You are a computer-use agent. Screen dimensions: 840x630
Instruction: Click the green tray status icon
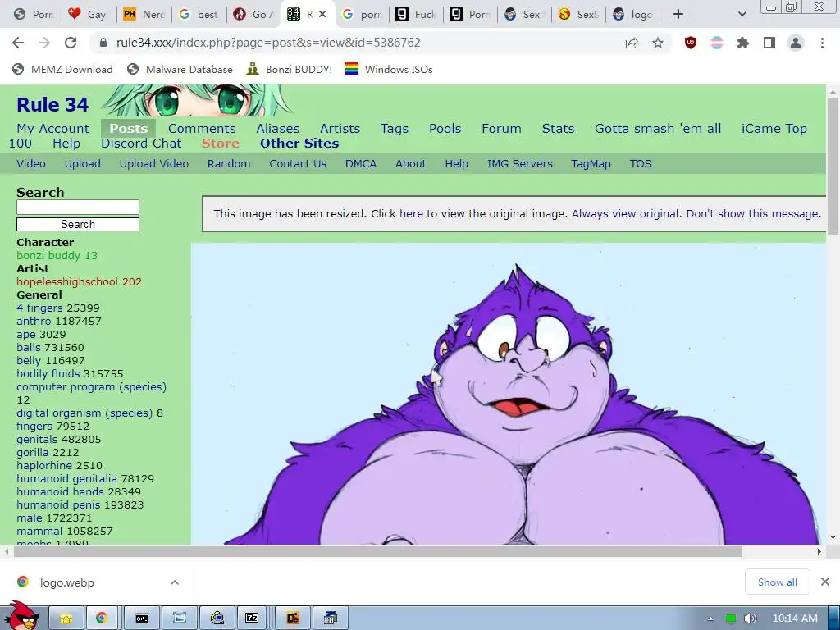coord(730,619)
